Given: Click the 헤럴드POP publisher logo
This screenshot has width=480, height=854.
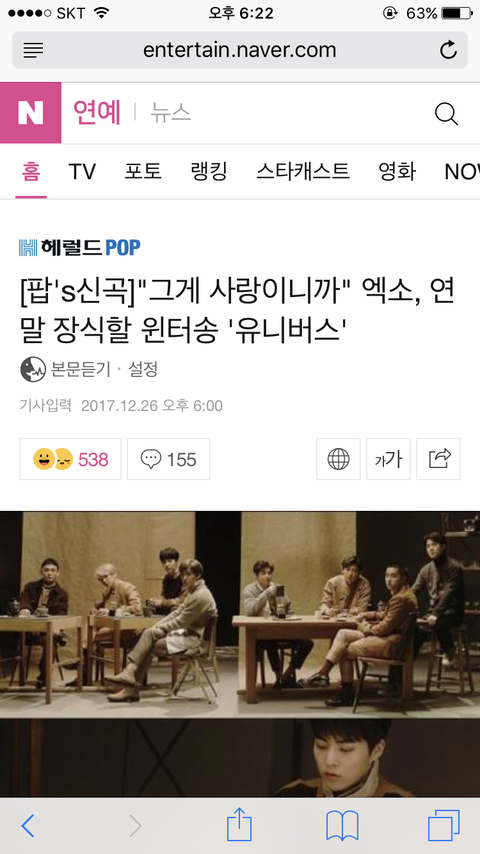Looking at the screenshot, I should coord(80,247).
